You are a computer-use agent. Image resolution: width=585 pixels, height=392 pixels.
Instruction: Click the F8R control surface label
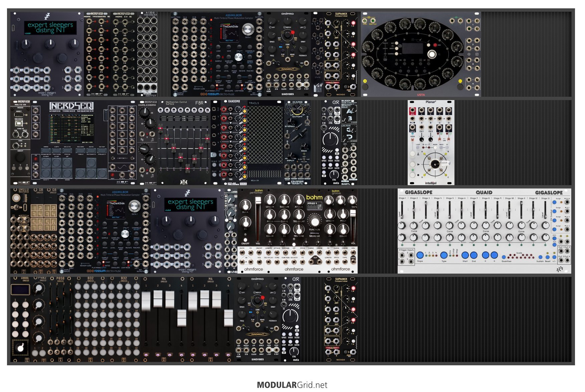pyautogui.click(x=199, y=103)
